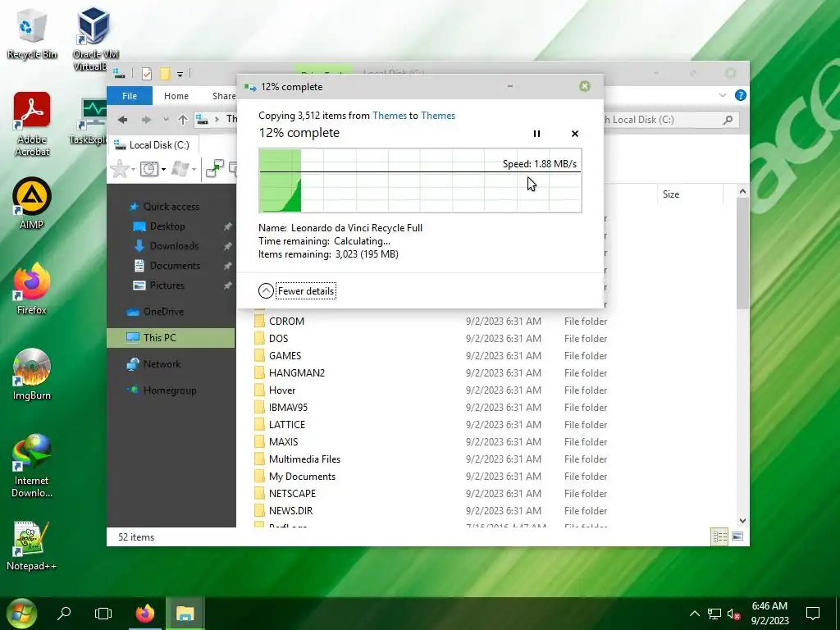Go back in Explorer navigation
The height and width of the screenshot is (630, 840).
[123, 120]
